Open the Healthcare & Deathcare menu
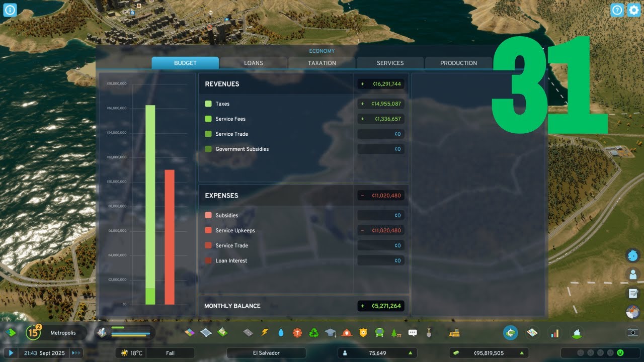Screen dimensions: 644x362 (297, 332)
